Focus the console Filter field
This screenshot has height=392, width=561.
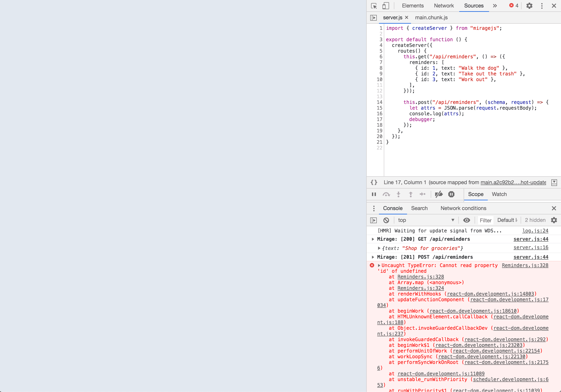pyautogui.click(x=485, y=220)
